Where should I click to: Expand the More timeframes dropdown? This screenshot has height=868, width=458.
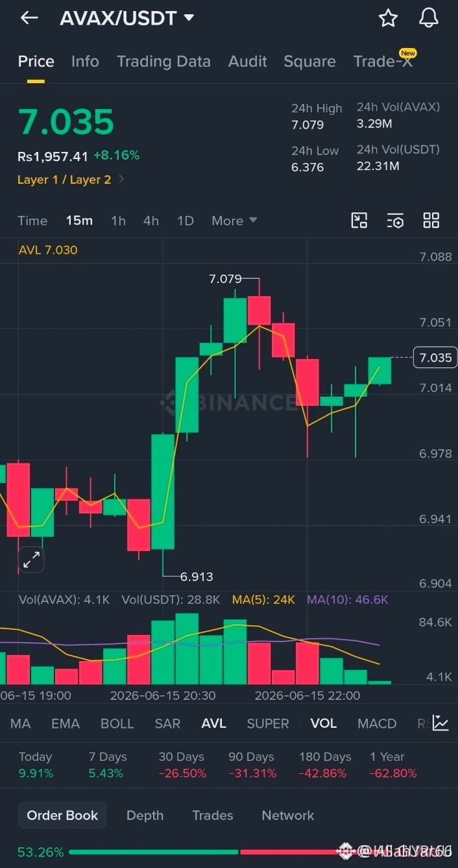pyautogui.click(x=234, y=221)
